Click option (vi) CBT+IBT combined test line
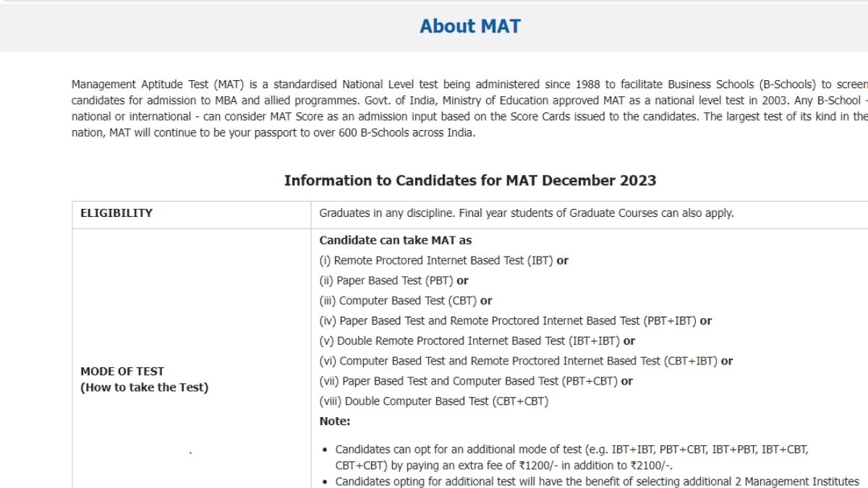868x488 pixels. (x=526, y=361)
